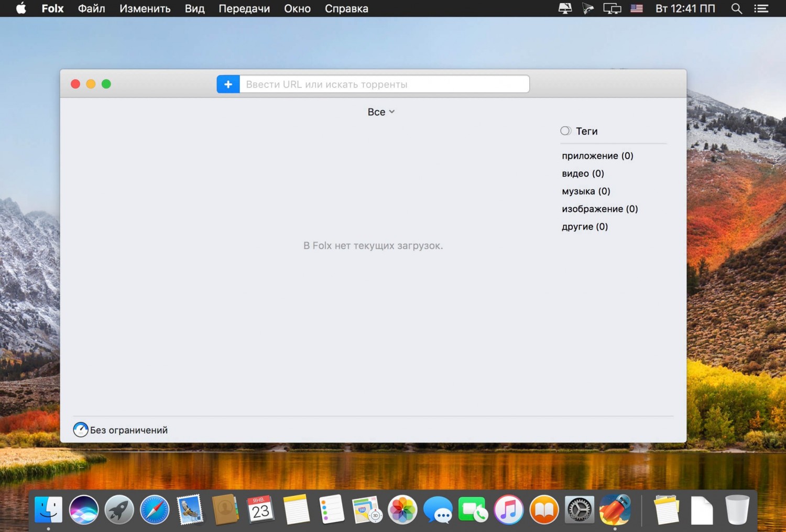Viewport: 786px width, 532px height.
Task: Open the Folx application menu
Action: click(52, 8)
